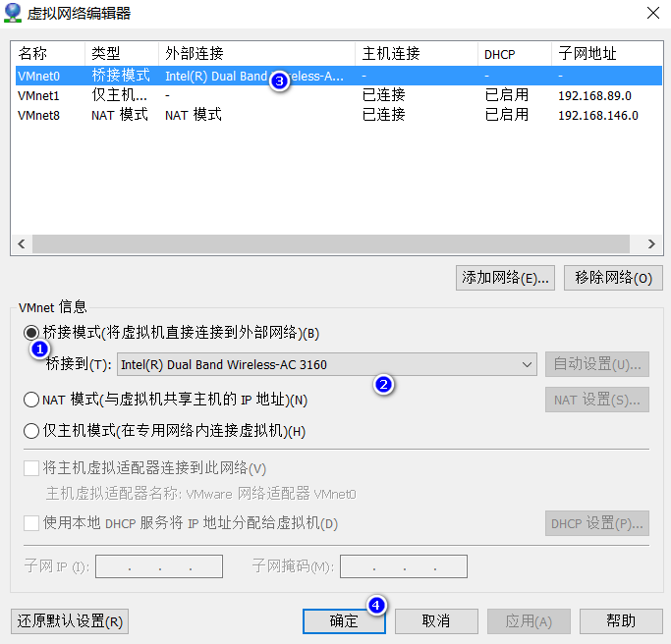This screenshot has width=671, height=644.
Task: Select the VMnet8 row
Action: click(x=339, y=115)
